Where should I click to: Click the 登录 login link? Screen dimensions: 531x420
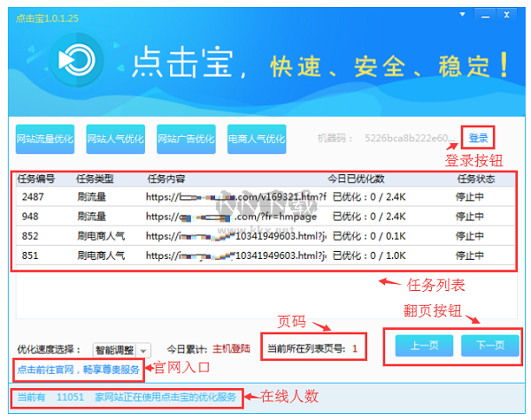(x=478, y=138)
